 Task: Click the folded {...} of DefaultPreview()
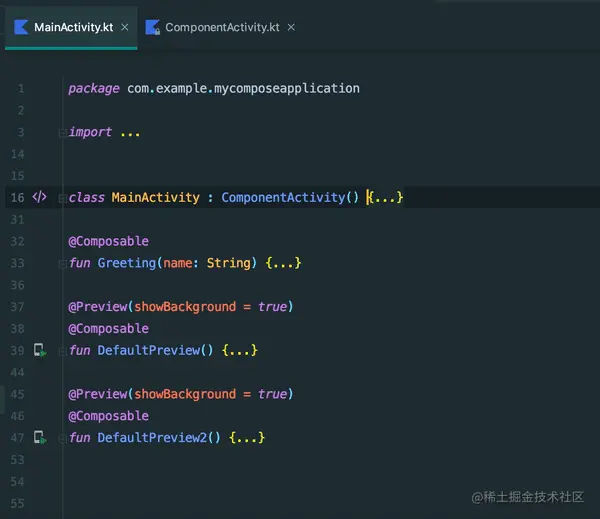(x=240, y=350)
